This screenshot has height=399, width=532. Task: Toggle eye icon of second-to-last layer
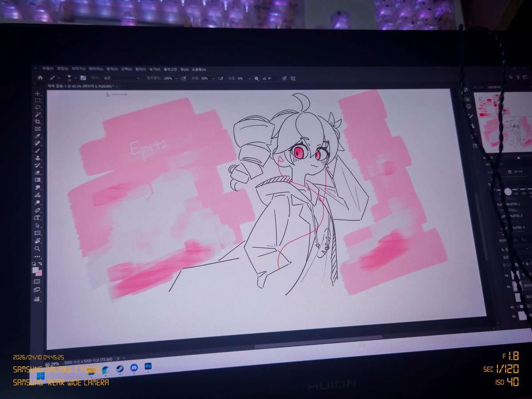pos(512,307)
